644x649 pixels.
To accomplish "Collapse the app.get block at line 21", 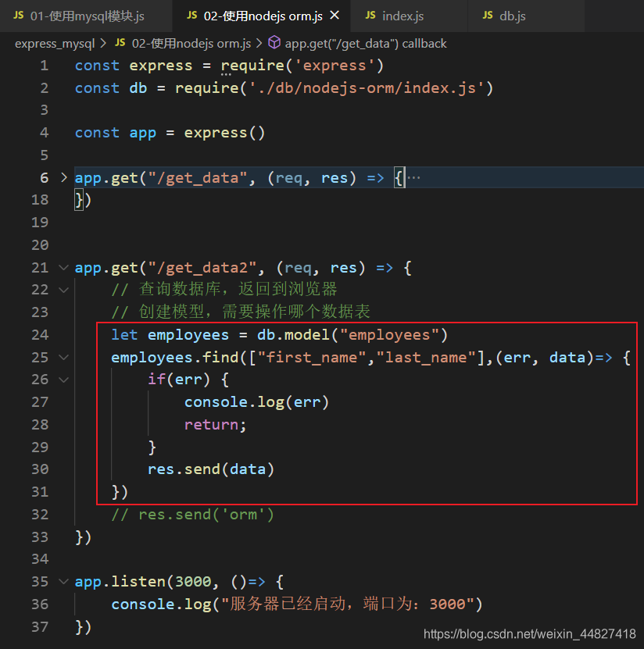I will (x=64, y=268).
